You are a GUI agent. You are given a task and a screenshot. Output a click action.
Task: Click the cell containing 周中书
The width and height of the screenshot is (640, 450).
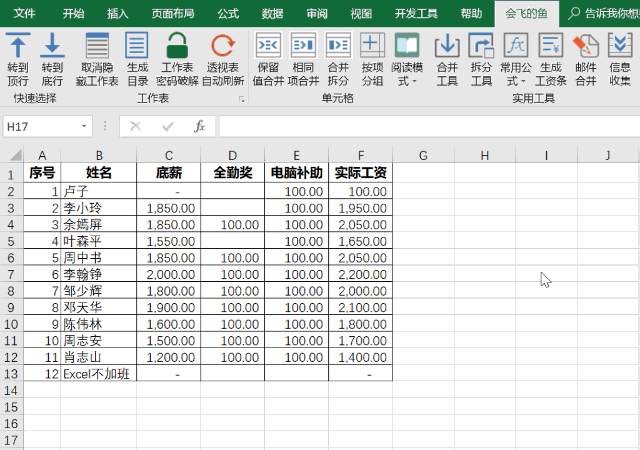[x=99, y=258]
